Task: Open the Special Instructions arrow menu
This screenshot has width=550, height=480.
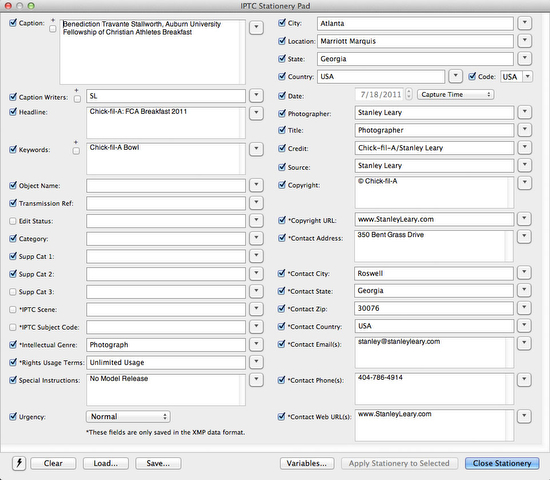Action: pos(256,379)
